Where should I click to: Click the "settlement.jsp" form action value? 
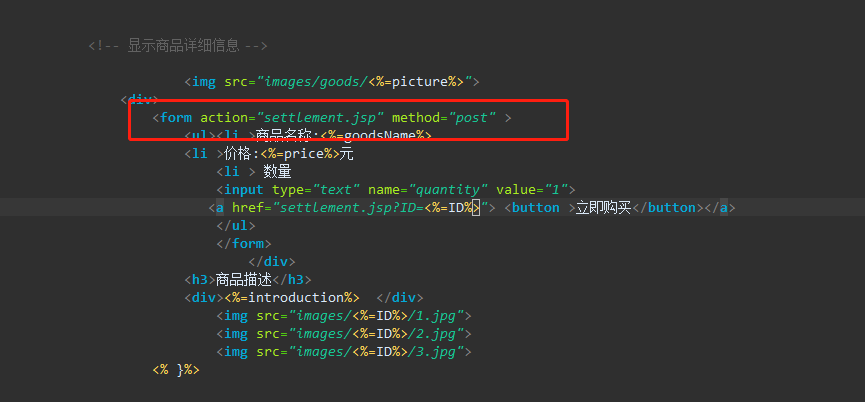tap(321, 117)
